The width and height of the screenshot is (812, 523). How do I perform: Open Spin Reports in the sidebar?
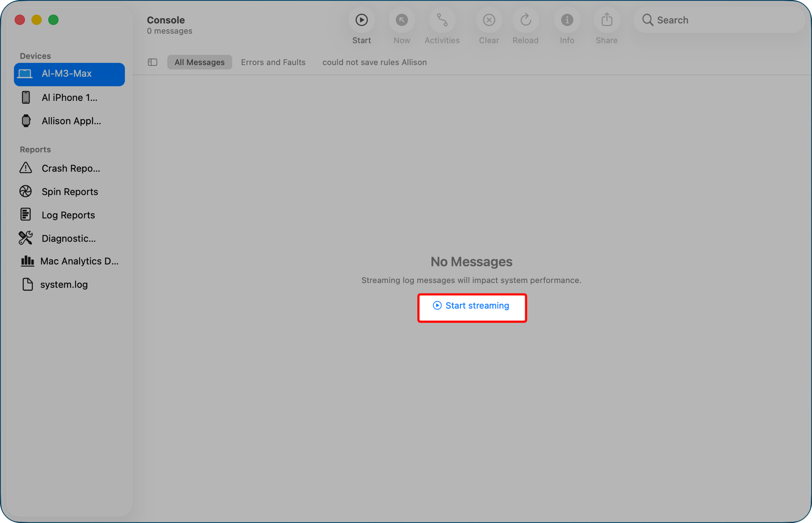tap(70, 191)
